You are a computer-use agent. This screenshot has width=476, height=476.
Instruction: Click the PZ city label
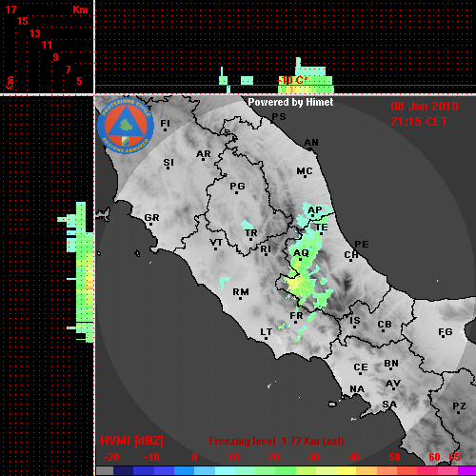459,407
